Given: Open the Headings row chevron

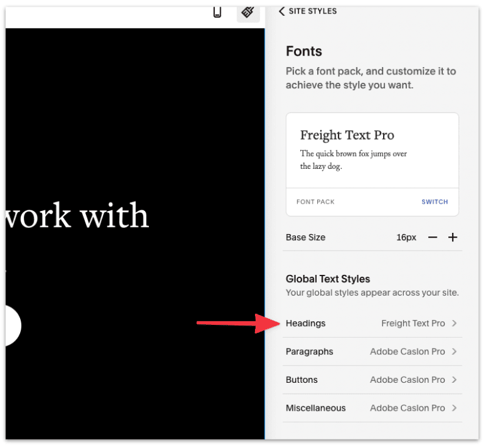Looking at the screenshot, I should (456, 323).
